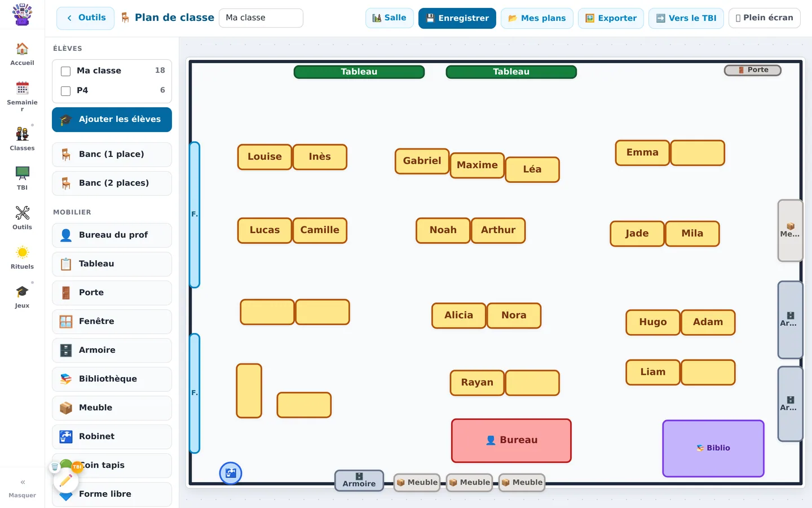
Task: Add a Bibliothèque item
Action: point(112,379)
